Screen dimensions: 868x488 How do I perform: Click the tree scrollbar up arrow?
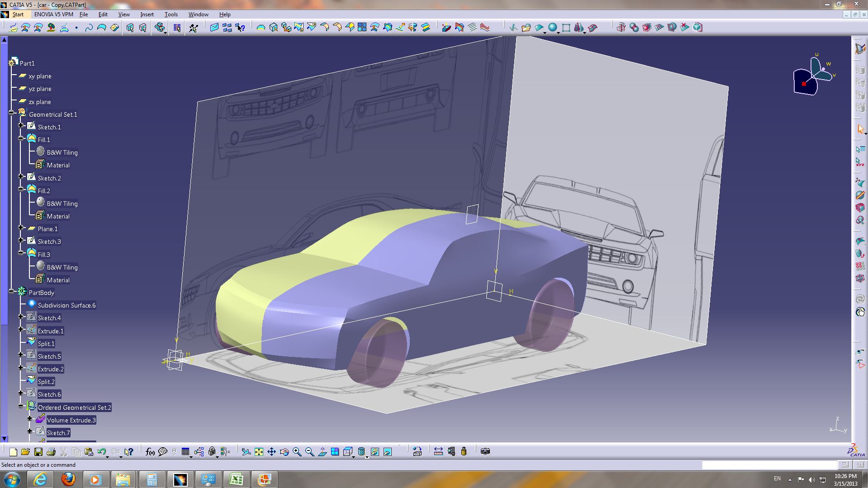click(4, 40)
